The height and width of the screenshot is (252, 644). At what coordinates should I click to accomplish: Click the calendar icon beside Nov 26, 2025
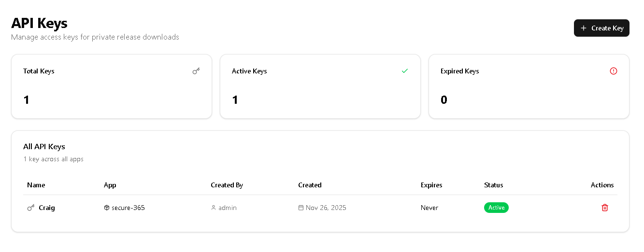[x=301, y=208]
